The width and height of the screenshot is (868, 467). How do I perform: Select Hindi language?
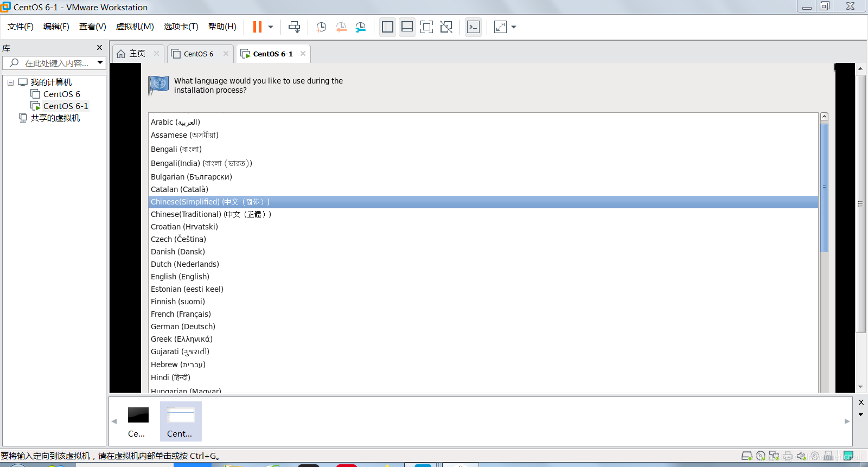coord(483,378)
